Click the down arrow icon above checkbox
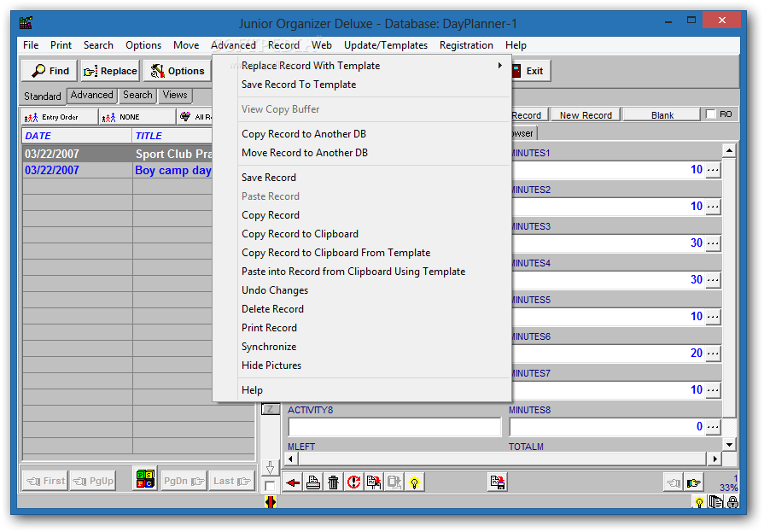 pos(270,468)
